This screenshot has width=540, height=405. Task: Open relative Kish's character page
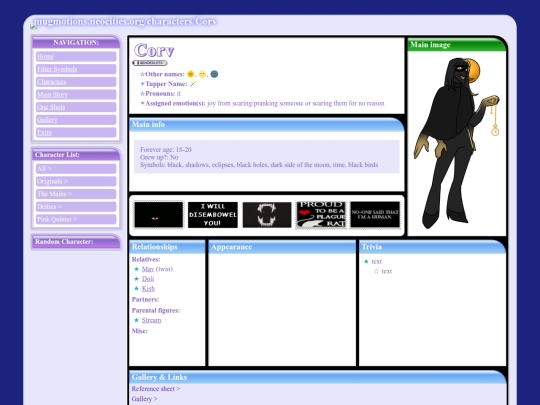click(x=148, y=289)
